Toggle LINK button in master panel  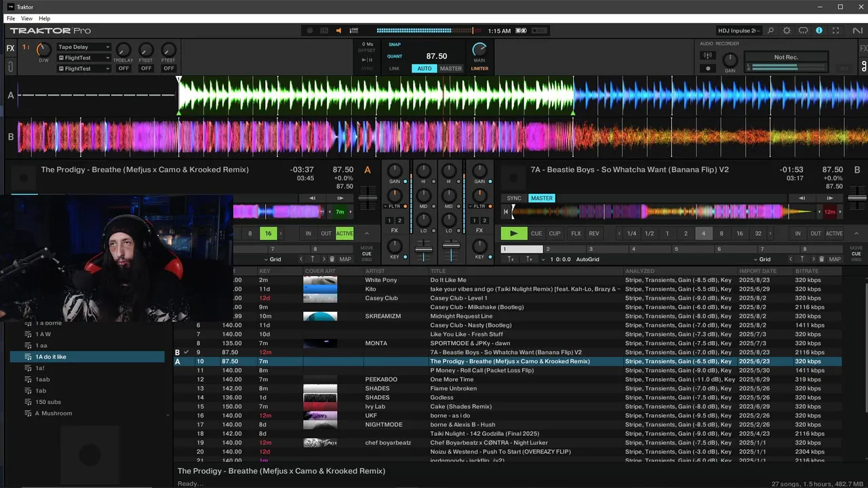click(x=394, y=68)
